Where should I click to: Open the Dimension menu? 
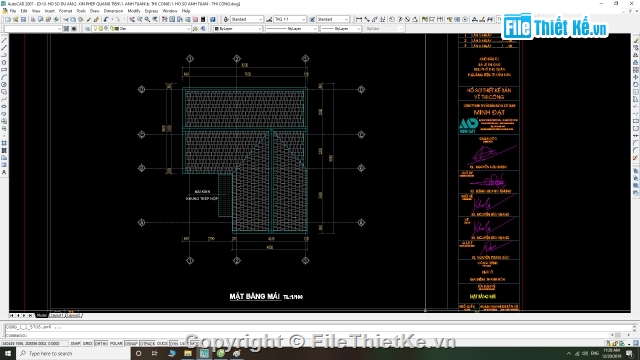[113, 11]
